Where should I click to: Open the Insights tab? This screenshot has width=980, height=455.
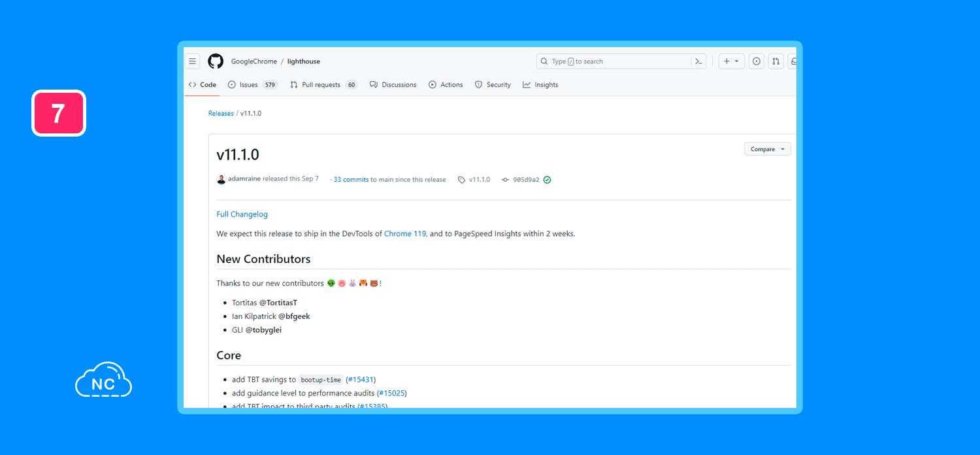540,85
